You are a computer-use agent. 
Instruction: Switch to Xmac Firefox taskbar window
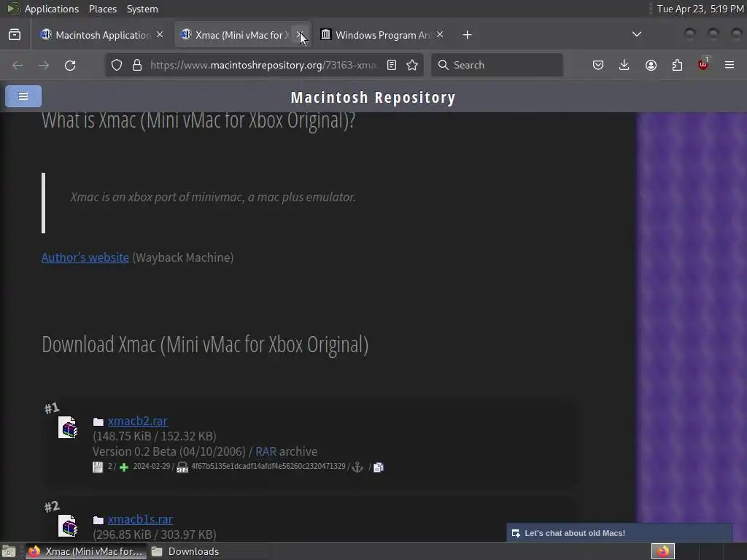tap(86, 551)
